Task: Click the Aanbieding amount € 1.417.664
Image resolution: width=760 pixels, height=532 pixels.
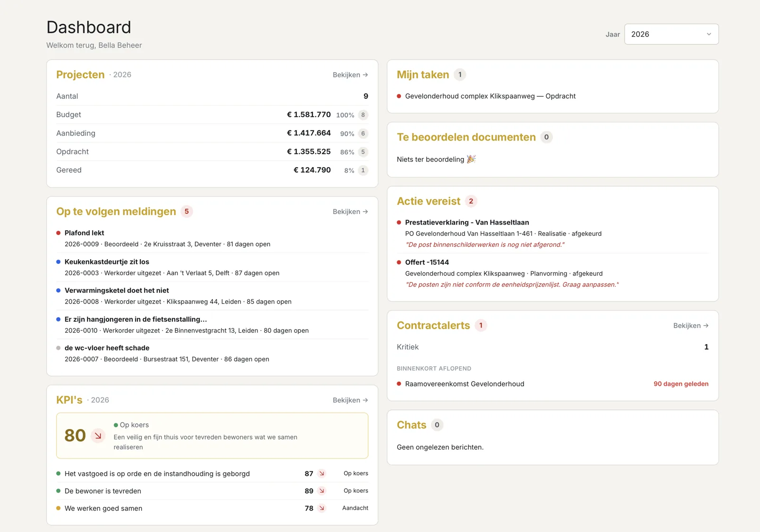Action: click(309, 133)
